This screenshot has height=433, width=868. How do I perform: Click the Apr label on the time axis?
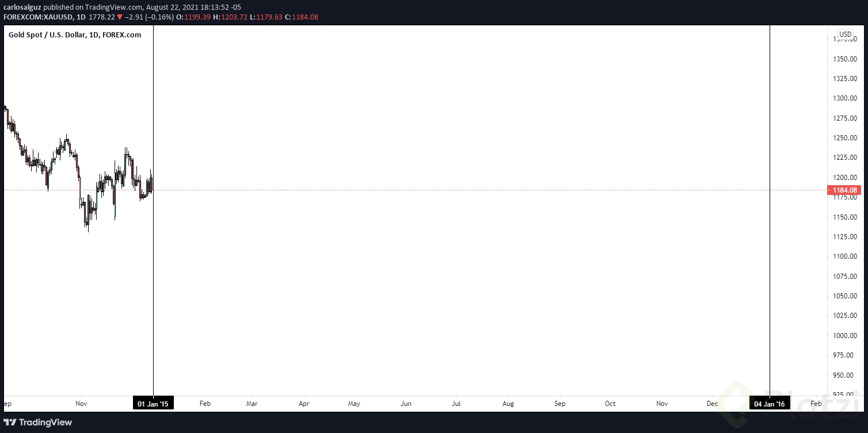click(x=304, y=404)
